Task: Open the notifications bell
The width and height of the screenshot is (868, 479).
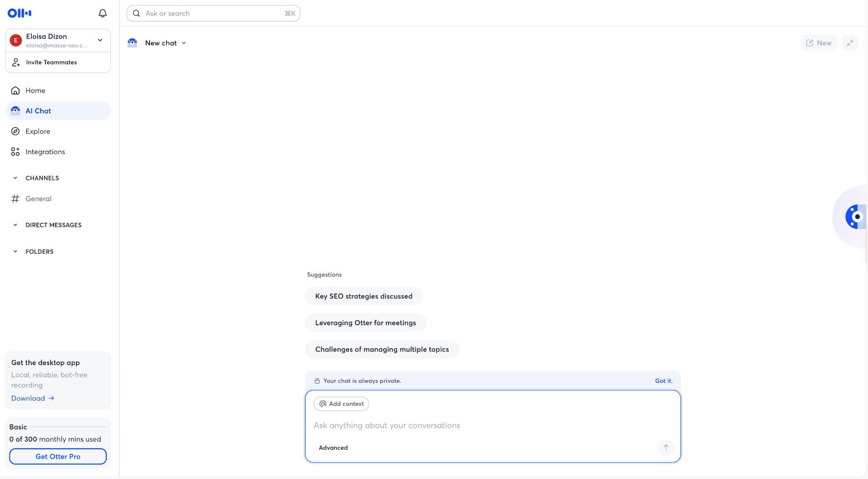Action: click(x=103, y=14)
